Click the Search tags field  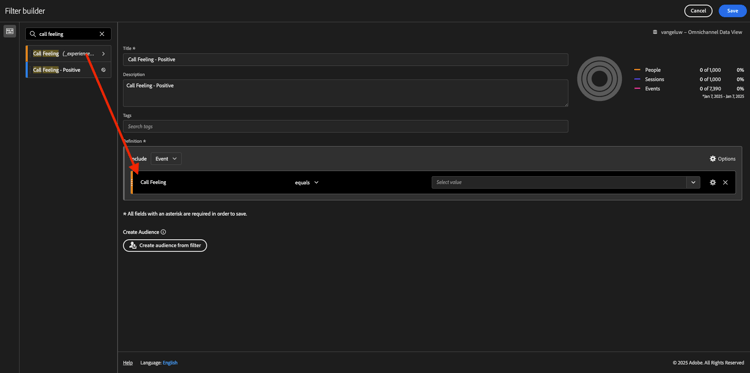pos(345,126)
